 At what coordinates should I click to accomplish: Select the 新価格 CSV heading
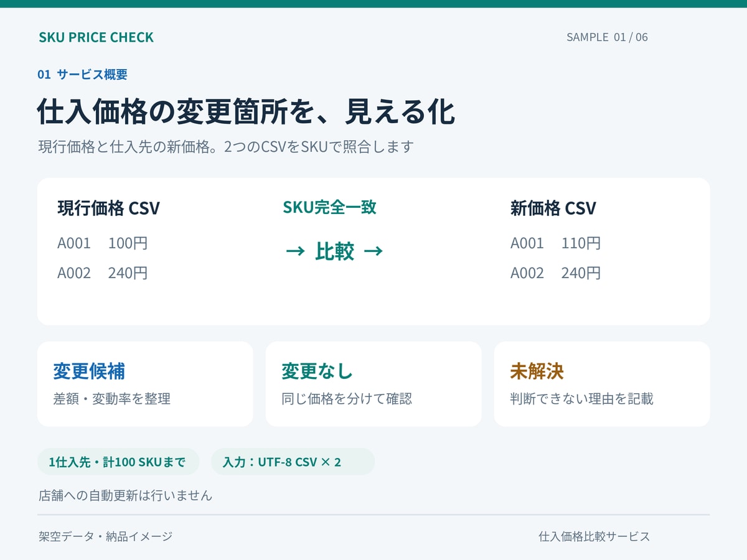pos(553,208)
